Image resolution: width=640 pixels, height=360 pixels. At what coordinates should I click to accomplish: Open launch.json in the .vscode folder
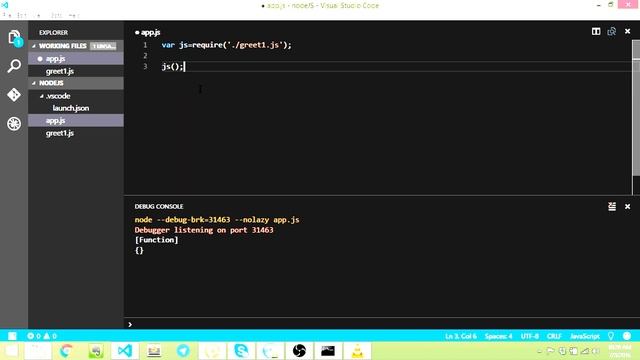(x=76, y=108)
